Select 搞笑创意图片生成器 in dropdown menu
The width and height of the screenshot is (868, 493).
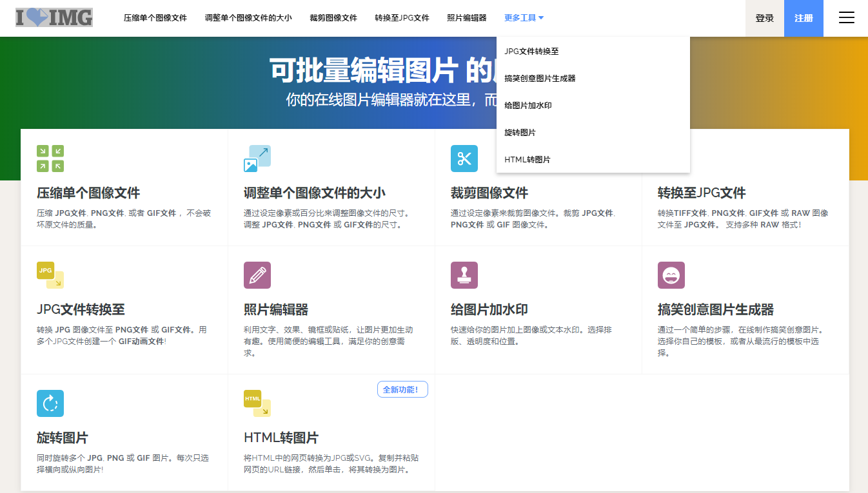coord(540,79)
